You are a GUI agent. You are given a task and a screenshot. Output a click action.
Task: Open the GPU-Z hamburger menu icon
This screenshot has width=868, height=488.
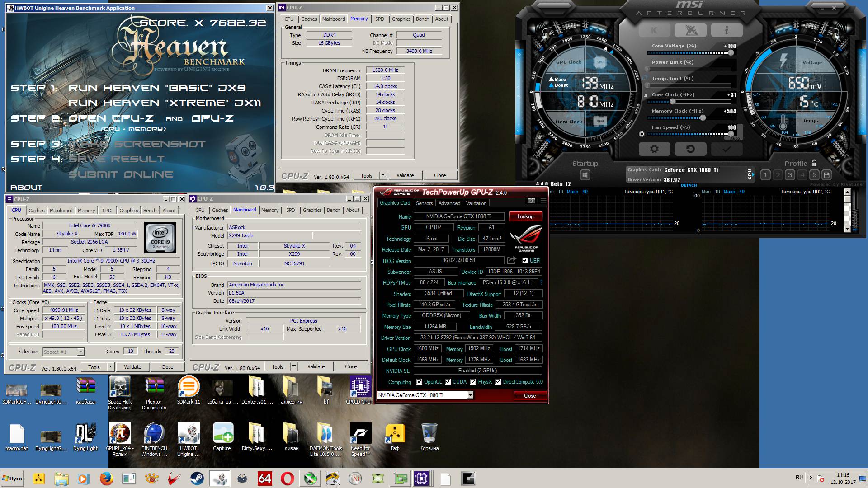point(543,201)
